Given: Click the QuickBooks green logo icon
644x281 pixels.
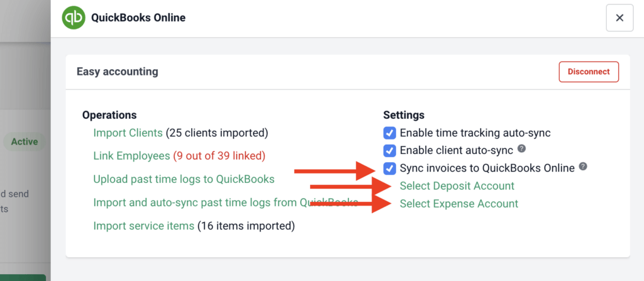Looking at the screenshot, I should [x=74, y=18].
